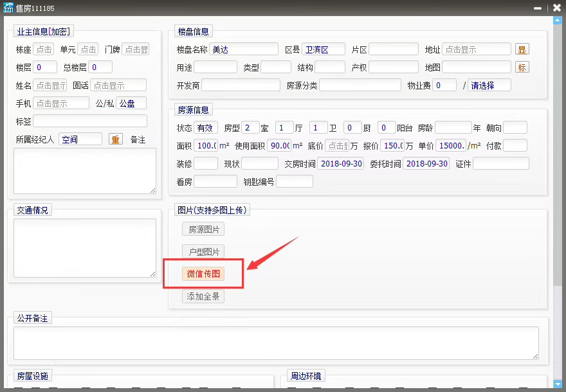Screen dimensions: 566x392
Task: Click the 厨 count field
Action: click(352, 128)
